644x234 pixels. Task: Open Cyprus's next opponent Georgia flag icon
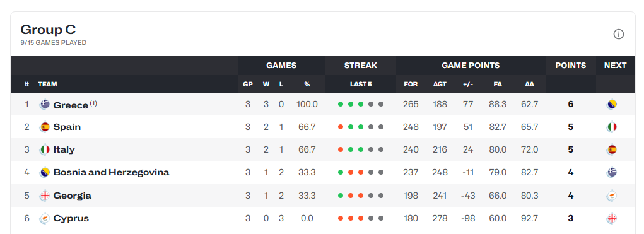click(612, 218)
